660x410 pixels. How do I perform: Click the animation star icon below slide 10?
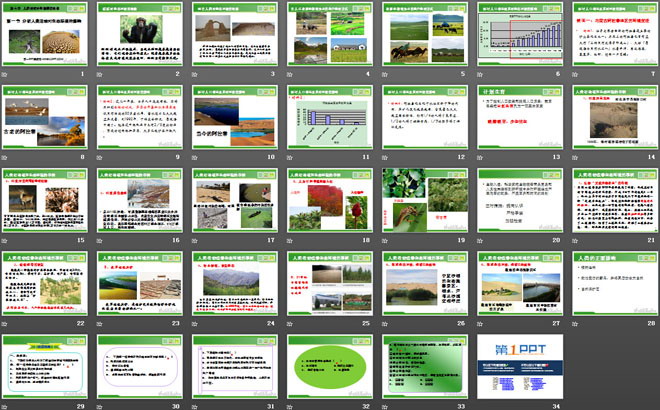pyautogui.click(x=195, y=157)
